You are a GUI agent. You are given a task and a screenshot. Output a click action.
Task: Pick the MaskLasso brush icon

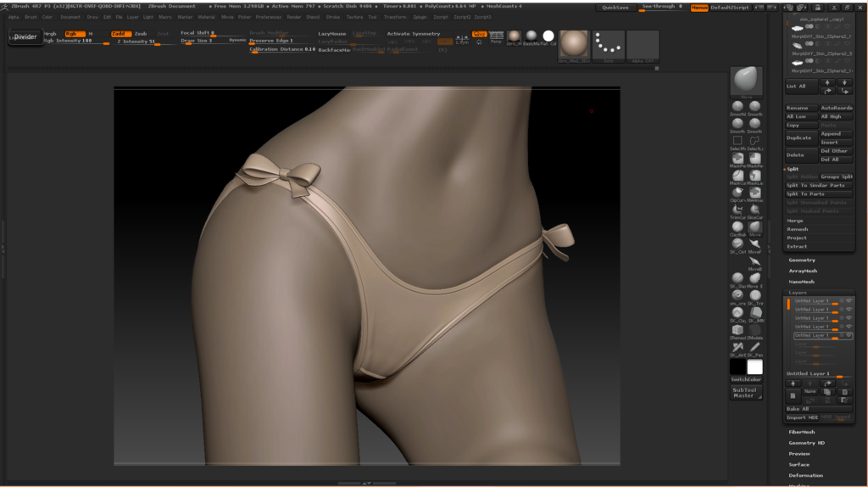[754, 176]
